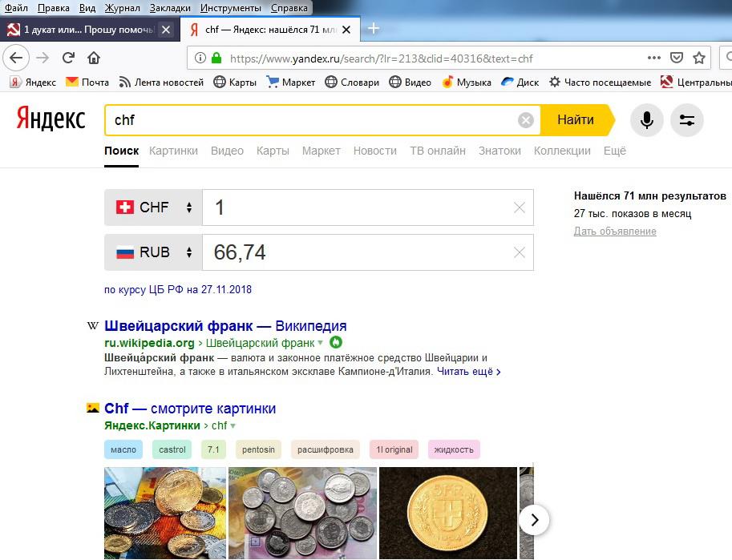Image resolution: width=732 pixels, height=560 pixels.
Task: Expand Яндекс.Картинки result options arrow
Action: click(233, 425)
